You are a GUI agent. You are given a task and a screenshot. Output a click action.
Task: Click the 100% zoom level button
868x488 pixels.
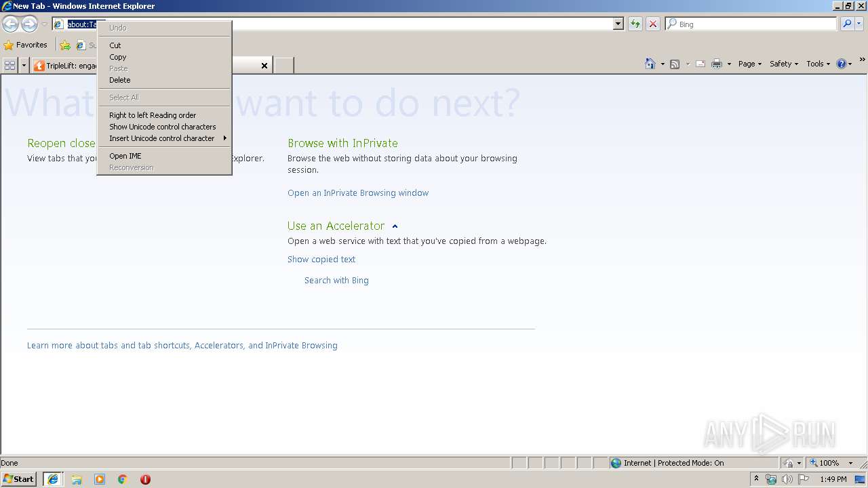824,463
